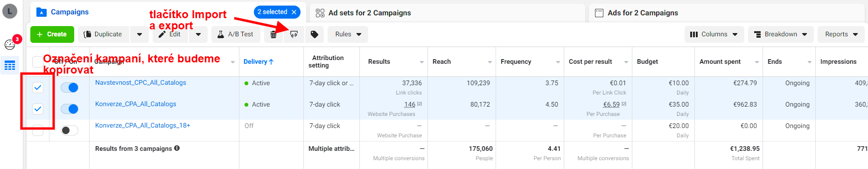Image resolution: width=868 pixels, height=169 pixels.
Task: Open the A/B Test flask button
Action: click(236, 34)
